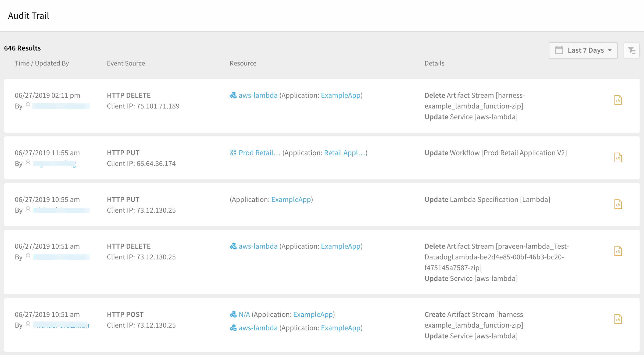Open ExampleApp link beside N/A
The height and width of the screenshot is (355, 644).
pyautogui.click(x=313, y=314)
